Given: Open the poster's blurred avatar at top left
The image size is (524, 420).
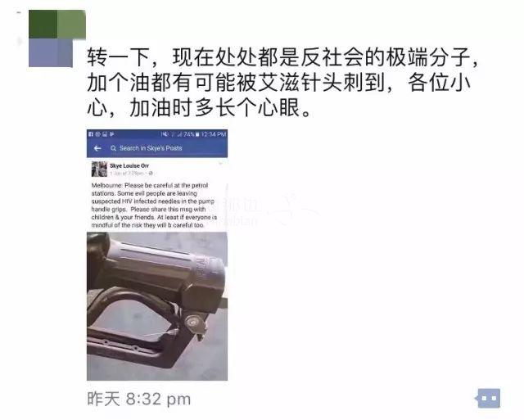Looking at the screenshot, I should pyautogui.click(x=57, y=38).
